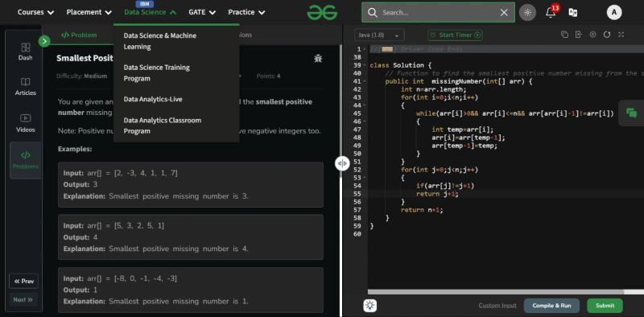Collapse the code block at line 53

[x=365, y=178]
